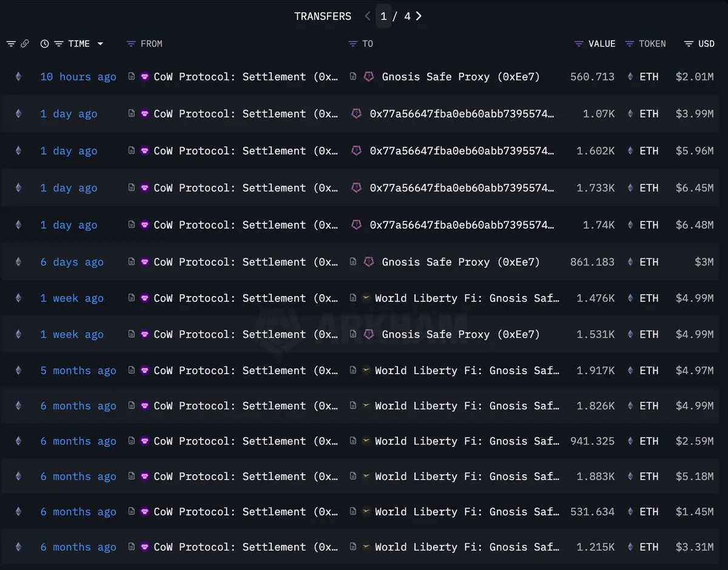This screenshot has height=570, width=728.
Task: Select value 1.74K
Action: (599, 225)
